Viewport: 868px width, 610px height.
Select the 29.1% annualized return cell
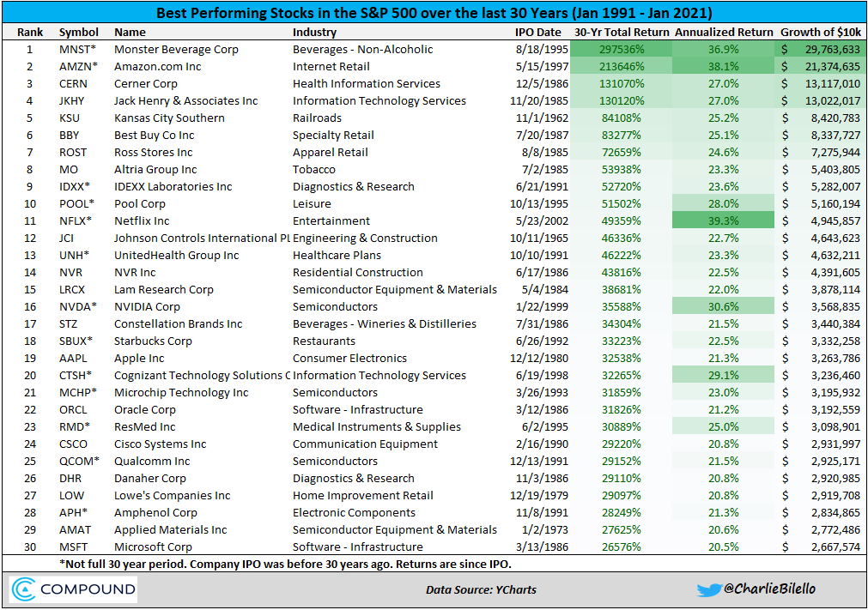tap(724, 375)
